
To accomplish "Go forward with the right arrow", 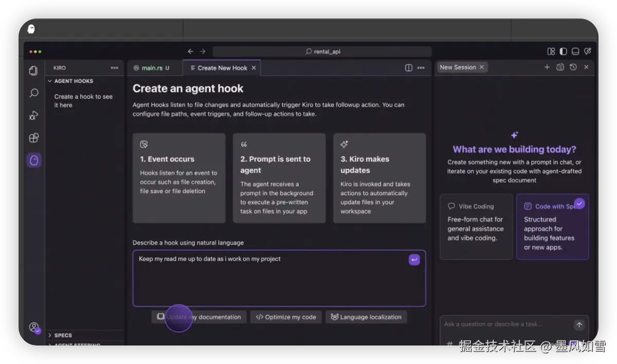I will (203, 51).
